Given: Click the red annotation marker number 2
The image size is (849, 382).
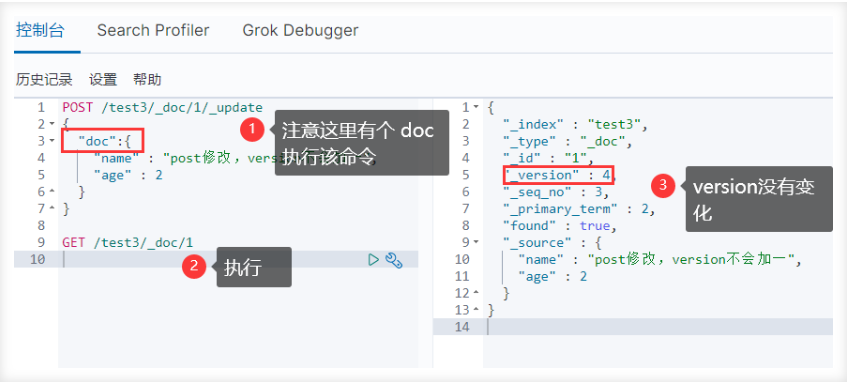Looking at the screenshot, I should coord(193,267).
